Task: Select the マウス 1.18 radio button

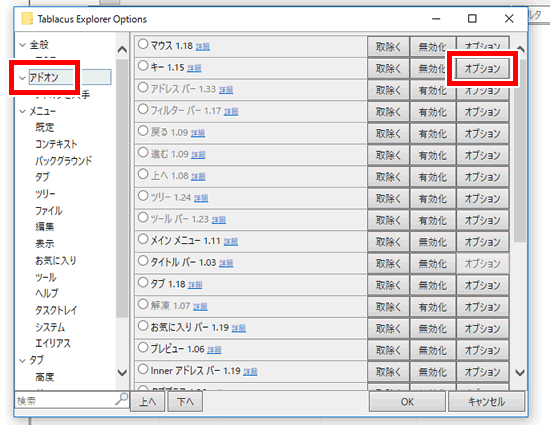Action: coord(143,44)
